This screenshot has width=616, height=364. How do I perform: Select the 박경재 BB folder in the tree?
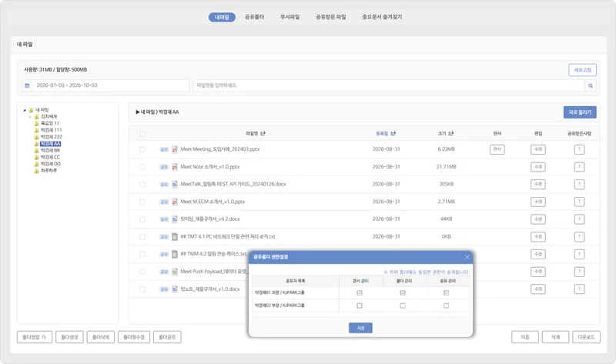pos(50,150)
